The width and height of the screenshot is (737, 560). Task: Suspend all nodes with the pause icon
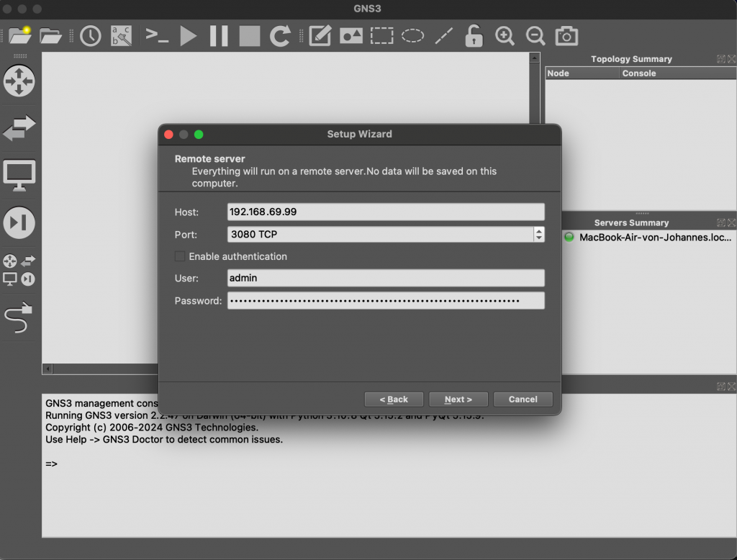point(219,36)
